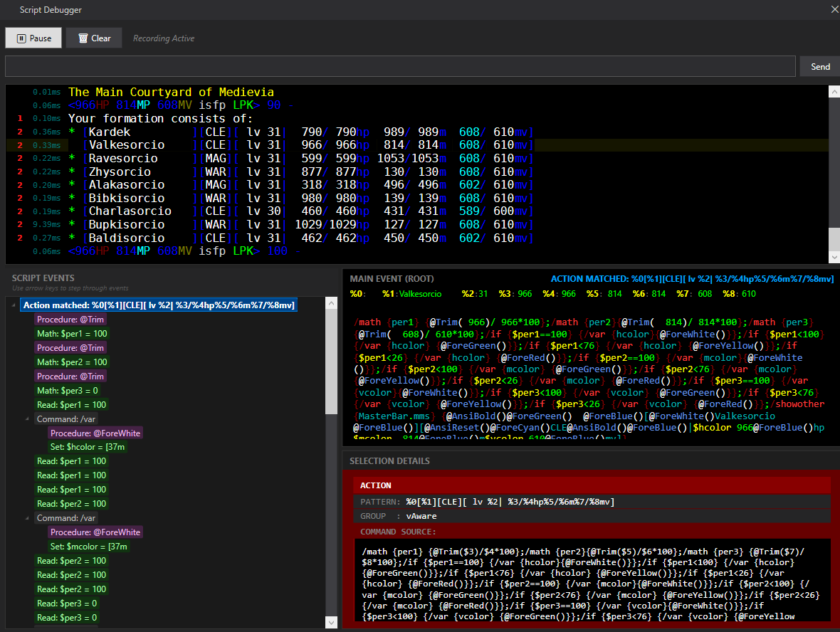Click the ACTION header in selection details
The image size is (840, 632).
tap(592, 485)
